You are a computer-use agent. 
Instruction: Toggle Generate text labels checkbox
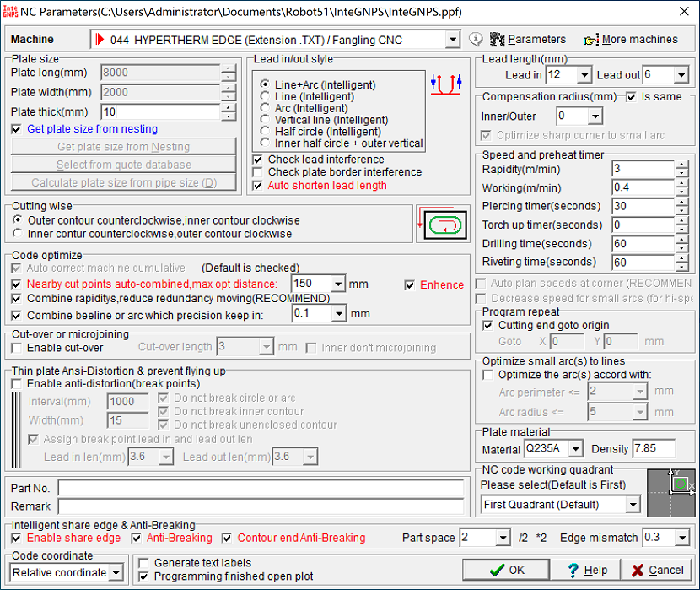point(144,563)
